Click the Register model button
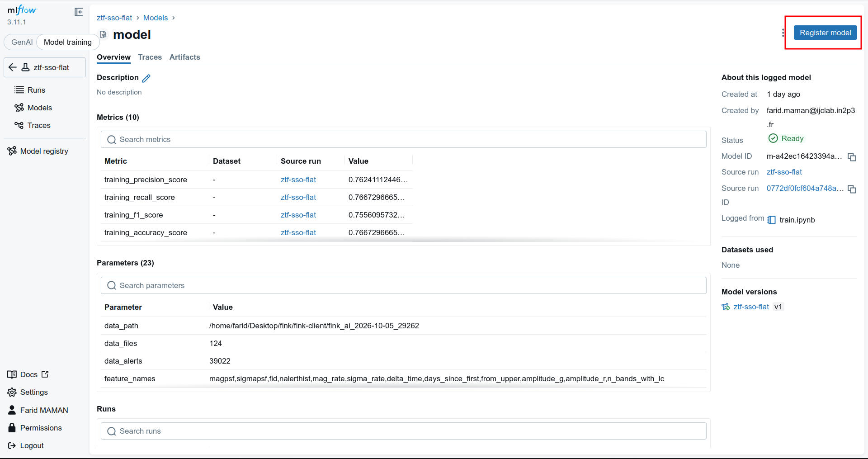Screen dimensions: 868x459 [825, 33]
